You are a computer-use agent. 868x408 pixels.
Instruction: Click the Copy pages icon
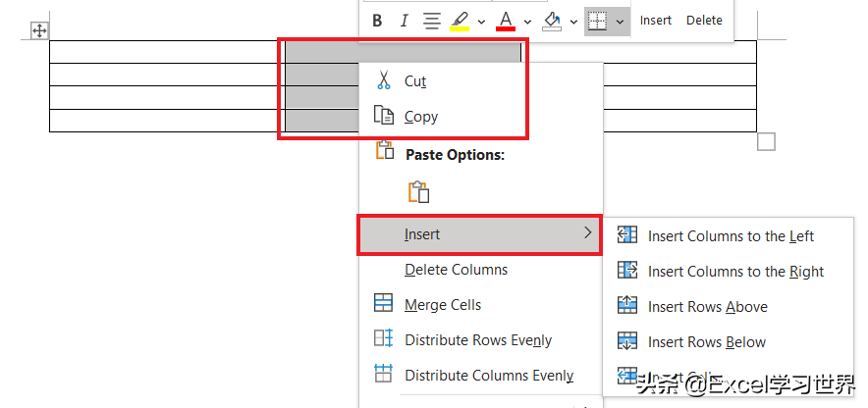(384, 115)
